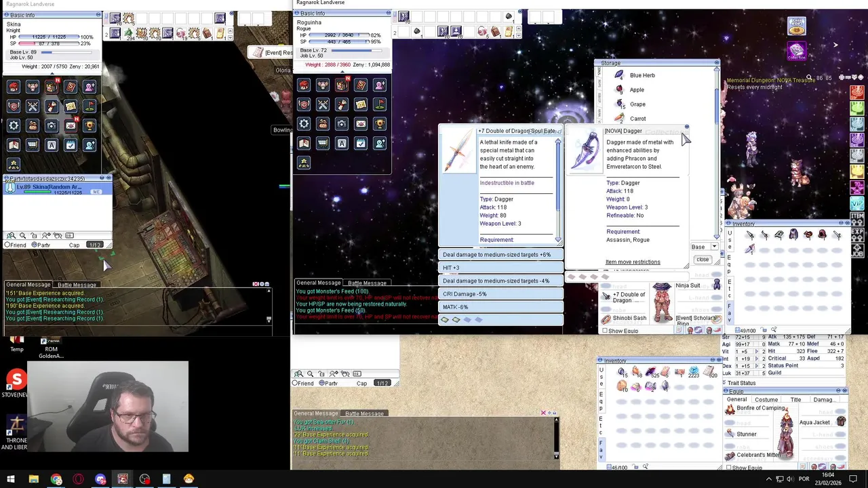This screenshot has width=868, height=488.
Task: Open Skina's settings gear icon
Action: 14,125
